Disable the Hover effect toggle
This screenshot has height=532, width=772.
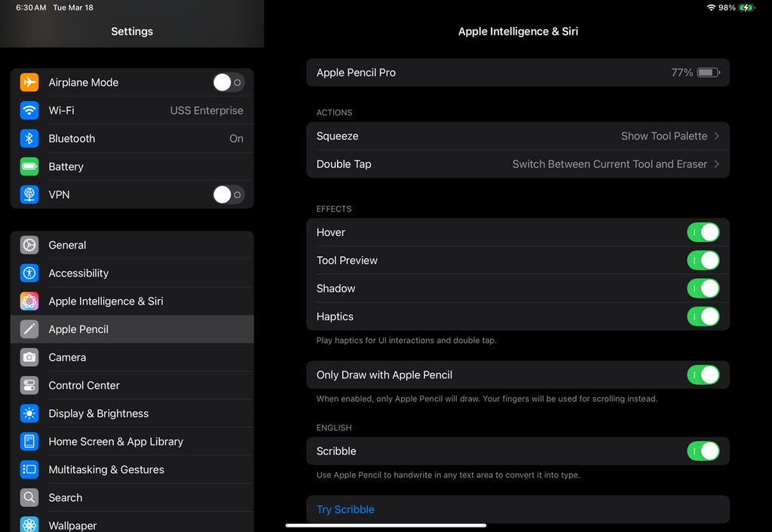point(703,232)
